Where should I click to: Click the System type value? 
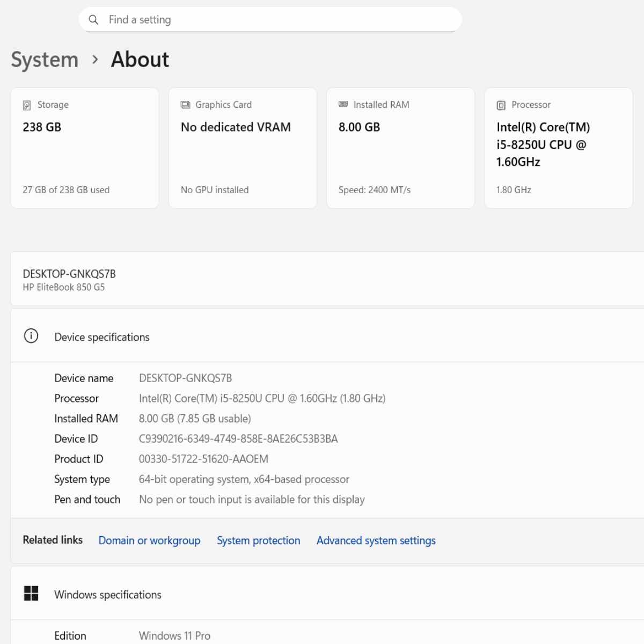[x=244, y=479]
